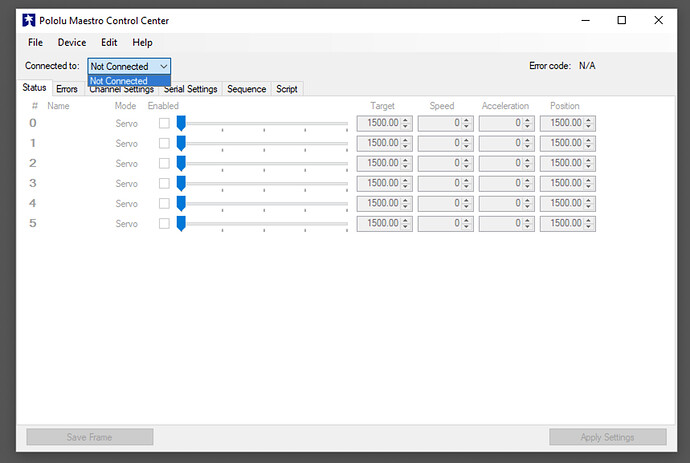The height and width of the screenshot is (463, 690).
Task: Click the channel 1 Acceleration spinner arrows
Action: click(529, 143)
